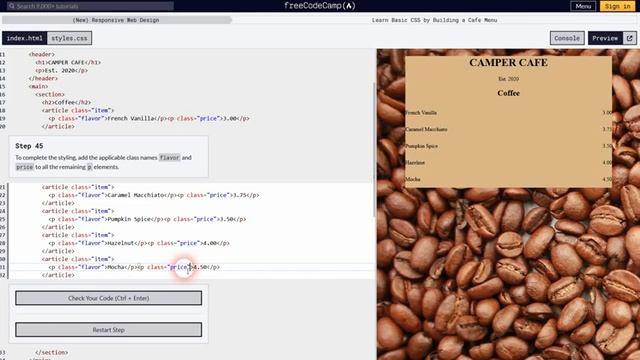Image resolution: width=640 pixels, height=360 pixels.
Task: Switch to the styles.css tab
Action: pos(69,38)
